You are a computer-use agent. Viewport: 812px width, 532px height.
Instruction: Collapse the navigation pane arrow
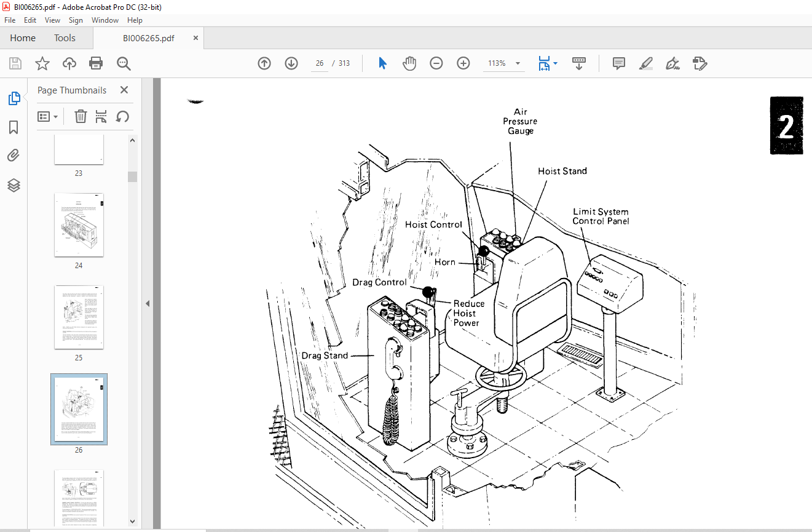pyautogui.click(x=148, y=303)
